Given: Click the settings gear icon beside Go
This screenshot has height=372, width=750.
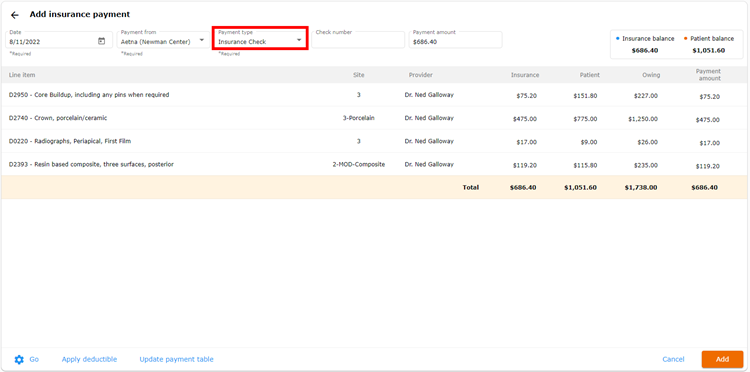Looking at the screenshot, I should tap(19, 359).
